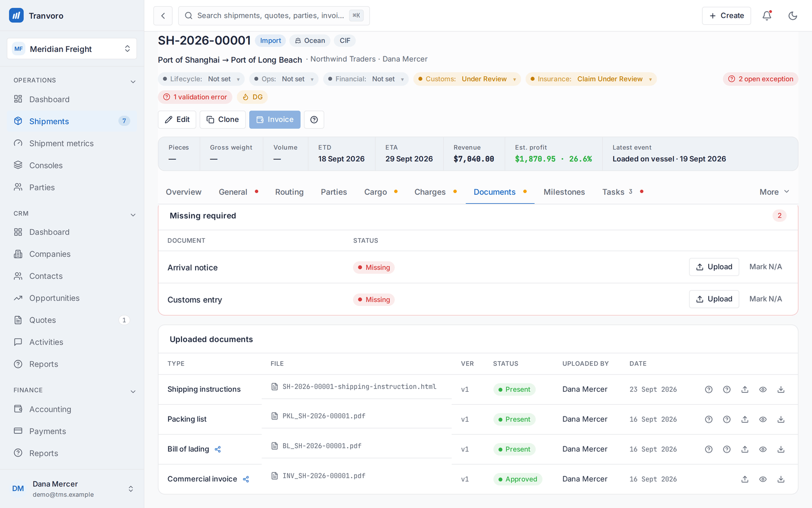Open the Customs Under Review dropdown
The image size is (812, 508).
pyautogui.click(x=467, y=79)
